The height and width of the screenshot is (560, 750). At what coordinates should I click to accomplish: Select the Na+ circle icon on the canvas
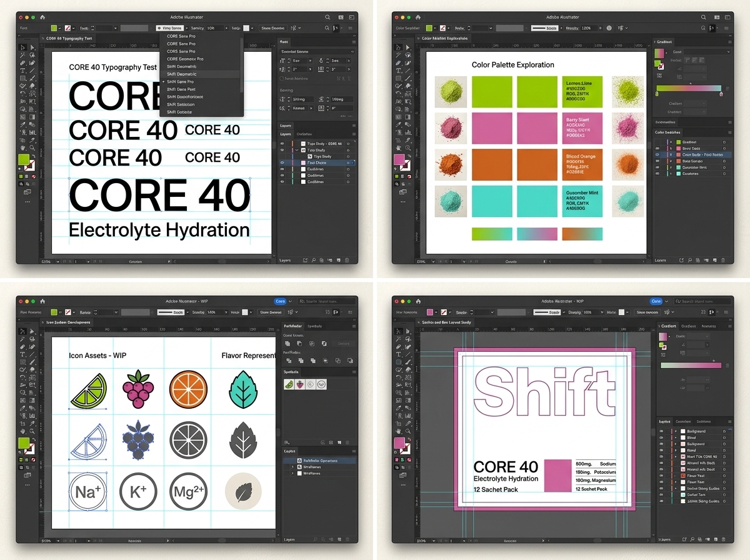89,492
